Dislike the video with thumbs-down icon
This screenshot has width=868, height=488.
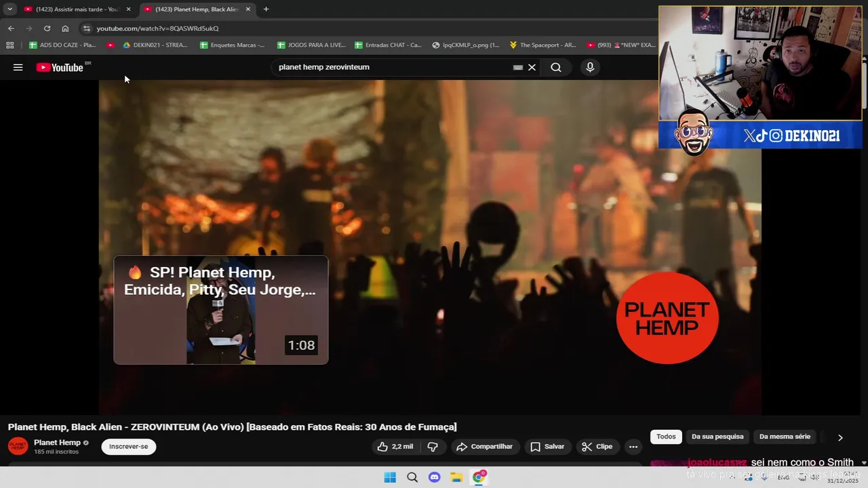click(x=433, y=447)
